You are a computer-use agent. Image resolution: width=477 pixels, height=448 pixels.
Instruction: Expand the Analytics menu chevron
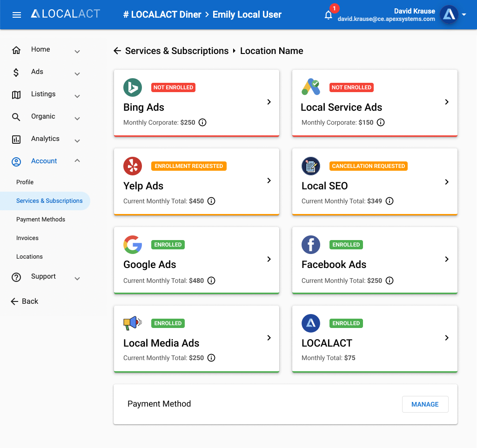(x=77, y=141)
